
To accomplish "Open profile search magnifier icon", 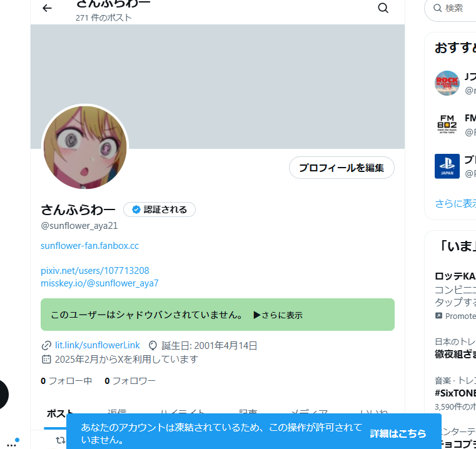I will tap(383, 8).
